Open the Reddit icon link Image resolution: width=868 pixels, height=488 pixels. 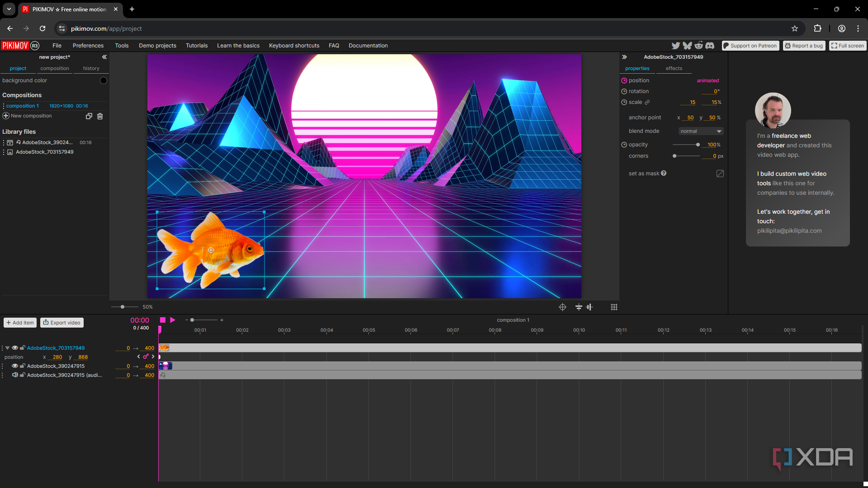698,45
